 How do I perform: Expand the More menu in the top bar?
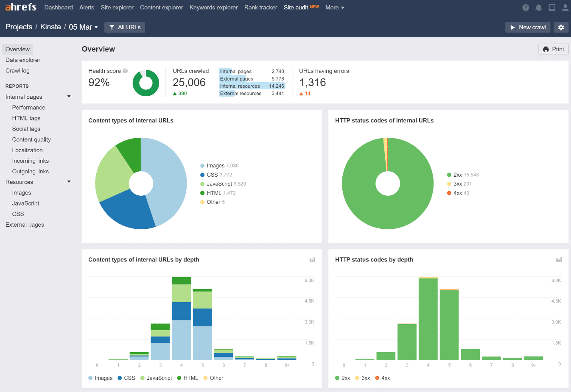tap(335, 7)
